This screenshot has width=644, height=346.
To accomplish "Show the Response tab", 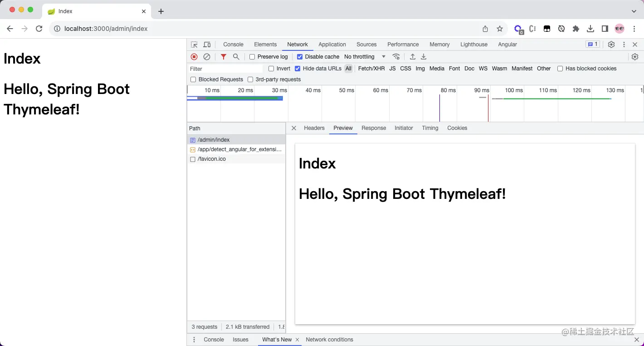I will pyautogui.click(x=374, y=128).
